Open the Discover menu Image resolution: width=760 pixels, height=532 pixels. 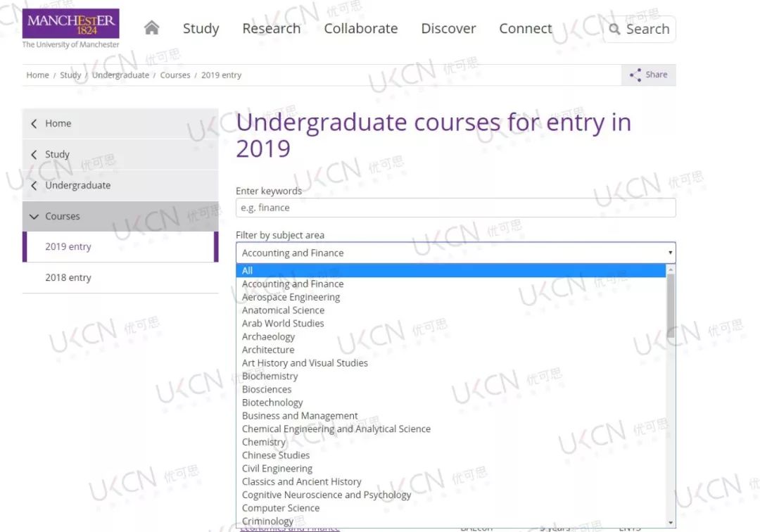pos(448,29)
